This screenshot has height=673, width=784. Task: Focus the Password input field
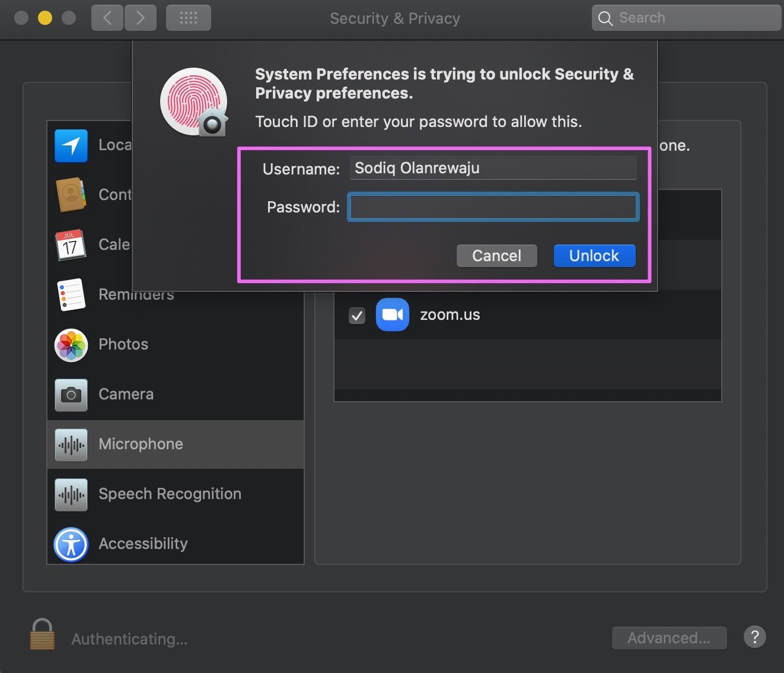click(493, 207)
